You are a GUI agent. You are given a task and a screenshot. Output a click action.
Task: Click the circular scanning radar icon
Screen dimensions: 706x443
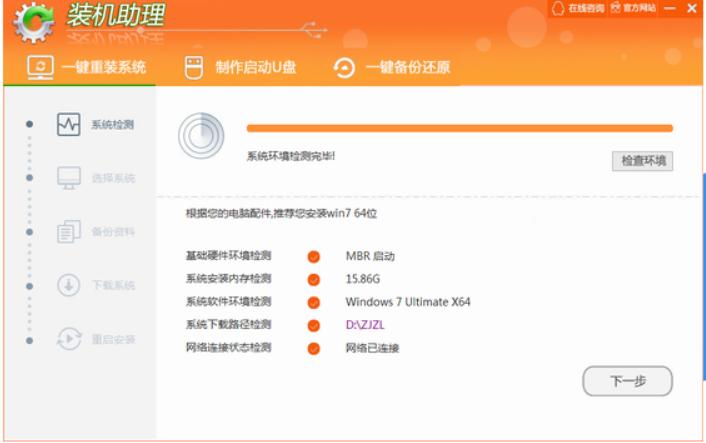(x=201, y=136)
